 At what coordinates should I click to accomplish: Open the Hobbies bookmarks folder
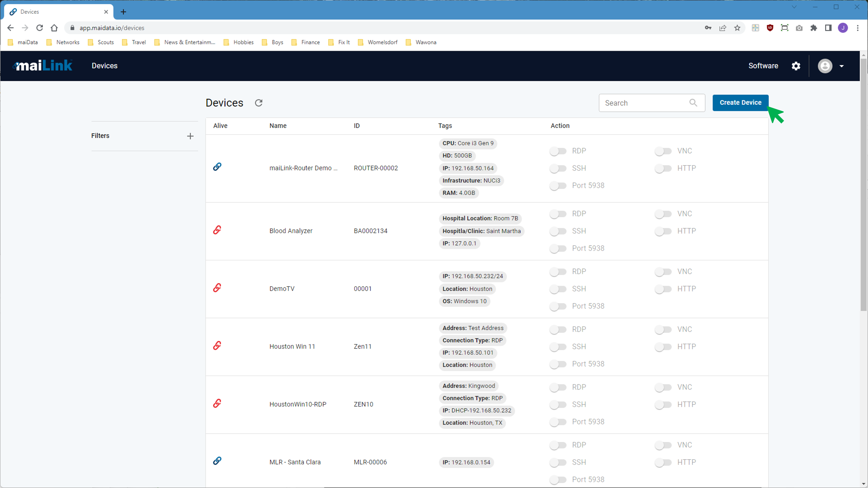pyautogui.click(x=238, y=43)
